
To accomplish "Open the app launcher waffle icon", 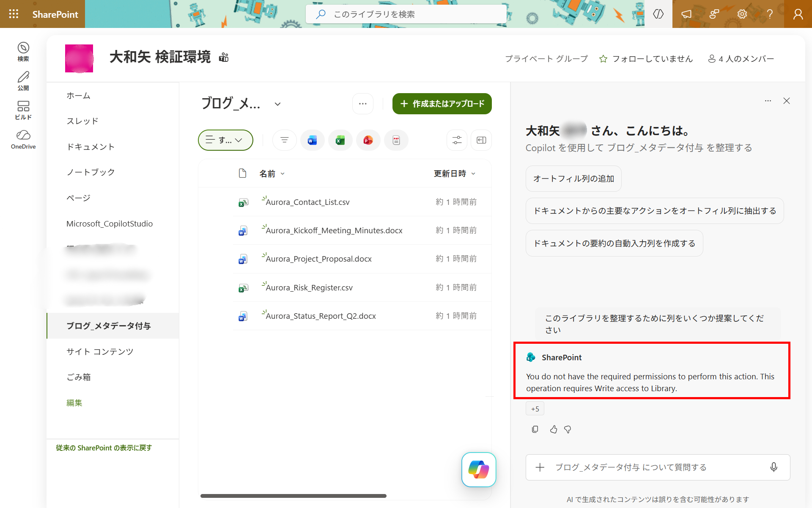I will pyautogui.click(x=14, y=14).
